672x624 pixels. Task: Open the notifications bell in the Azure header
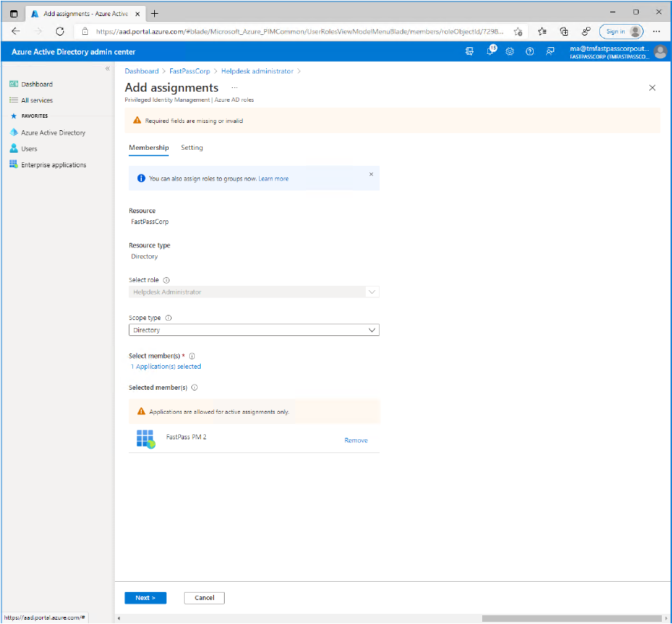[x=491, y=52]
